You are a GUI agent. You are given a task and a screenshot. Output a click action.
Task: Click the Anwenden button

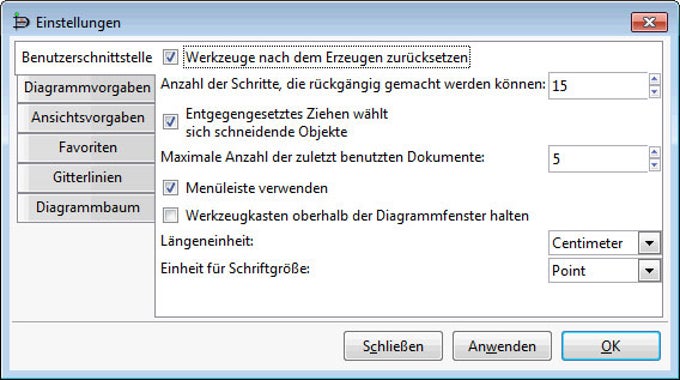(502, 346)
